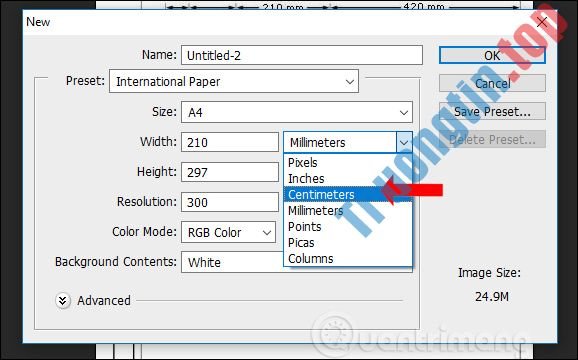578x360 pixels.
Task: Select Millimeters from units list
Action: coord(348,211)
